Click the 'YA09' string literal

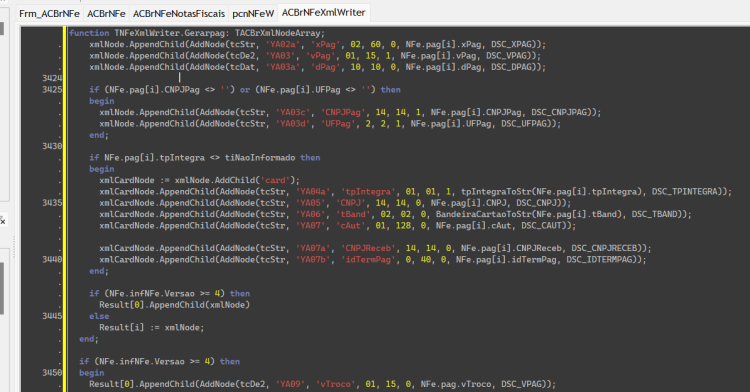[x=290, y=384]
